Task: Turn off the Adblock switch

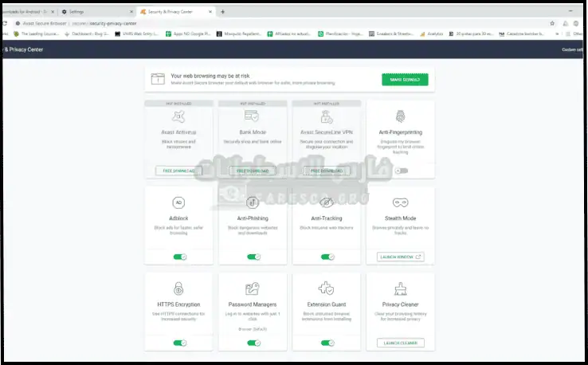Action: tap(180, 257)
